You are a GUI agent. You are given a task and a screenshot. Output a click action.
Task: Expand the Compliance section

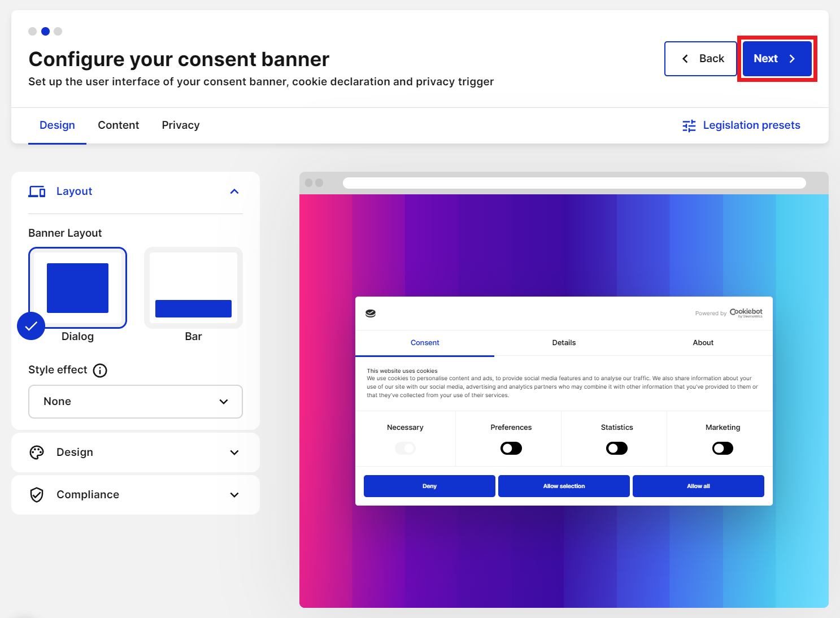(136, 495)
